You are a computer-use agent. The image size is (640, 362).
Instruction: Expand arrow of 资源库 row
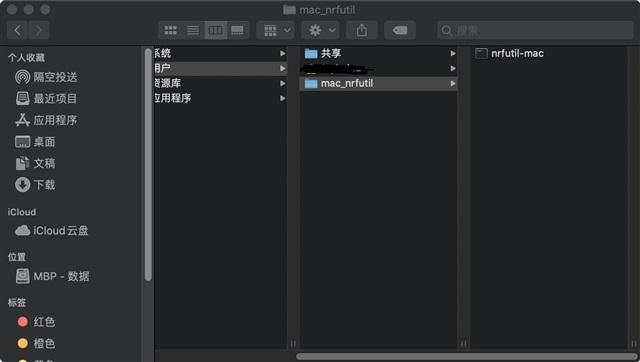282,83
